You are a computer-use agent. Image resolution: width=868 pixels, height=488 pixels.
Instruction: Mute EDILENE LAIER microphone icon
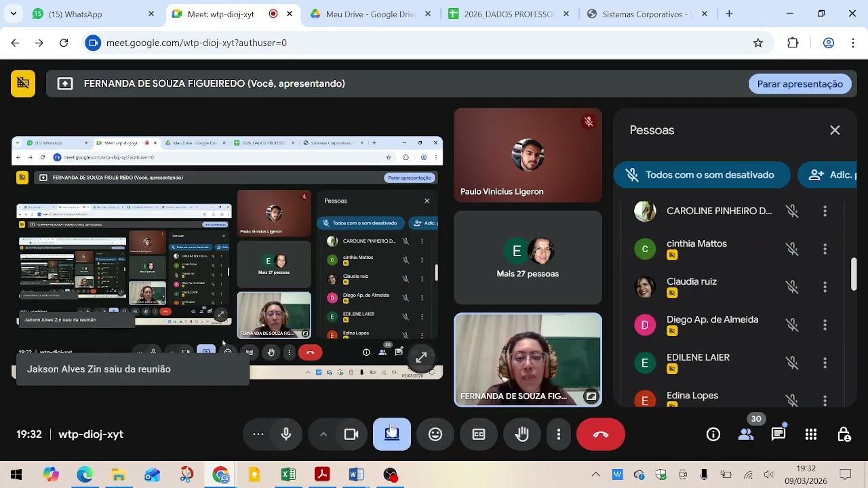(792, 363)
